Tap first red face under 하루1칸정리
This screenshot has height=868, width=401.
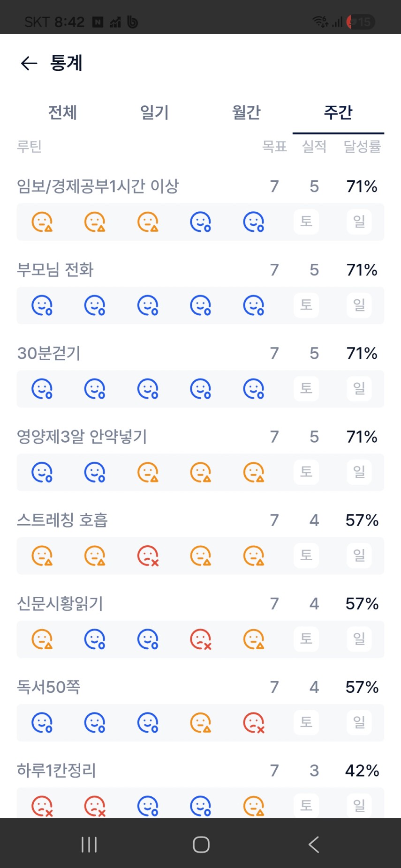42,806
